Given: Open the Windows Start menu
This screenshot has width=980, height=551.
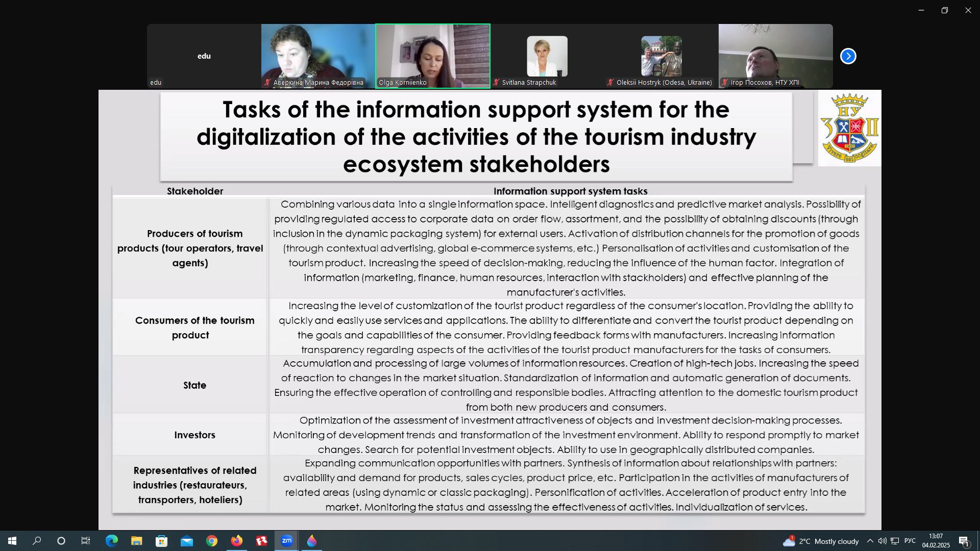Looking at the screenshot, I should [x=12, y=541].
